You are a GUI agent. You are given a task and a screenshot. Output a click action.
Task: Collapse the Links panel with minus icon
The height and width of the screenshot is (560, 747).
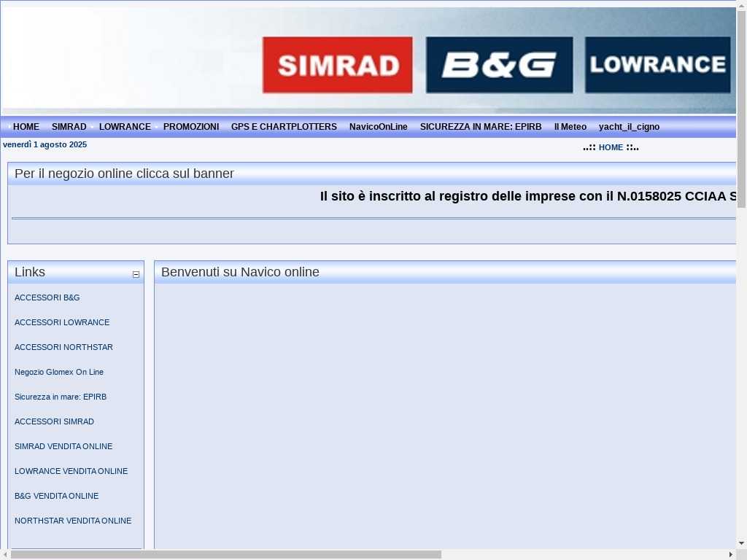pos(136,274)
